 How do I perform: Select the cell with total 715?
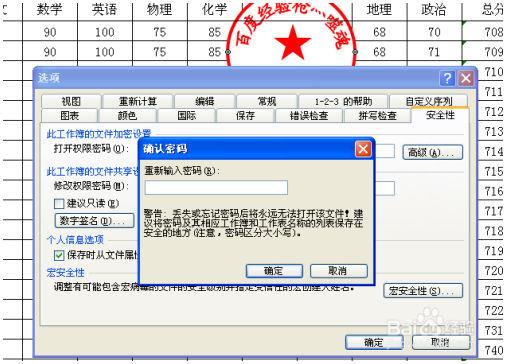491,171
